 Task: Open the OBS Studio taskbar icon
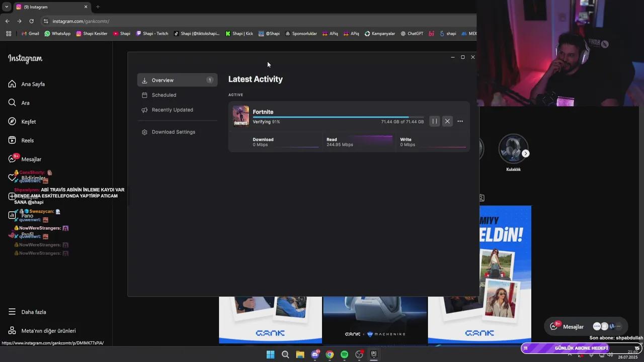(x=359, y=354)
